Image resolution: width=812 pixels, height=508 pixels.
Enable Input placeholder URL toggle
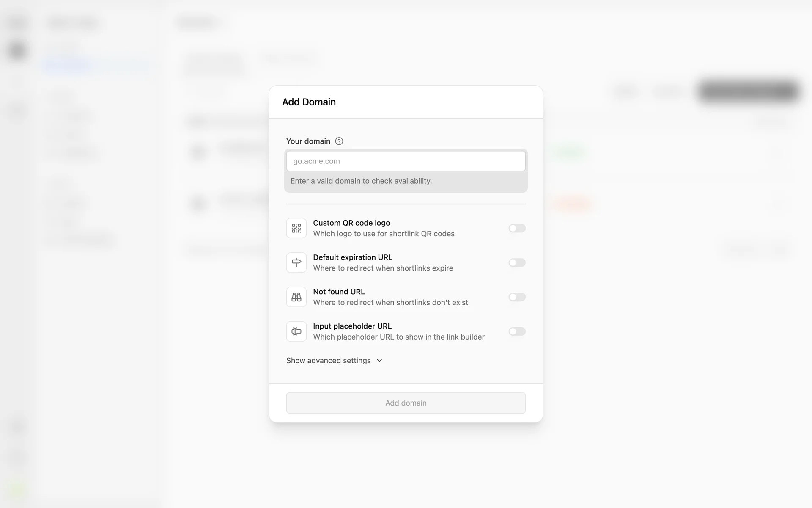point(517,331)
